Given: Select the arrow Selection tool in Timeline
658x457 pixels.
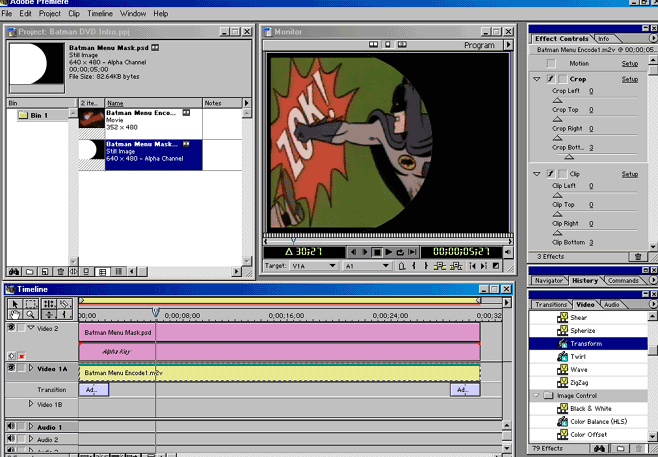Looking at the screenshot, I should click(x=15, y=304).
